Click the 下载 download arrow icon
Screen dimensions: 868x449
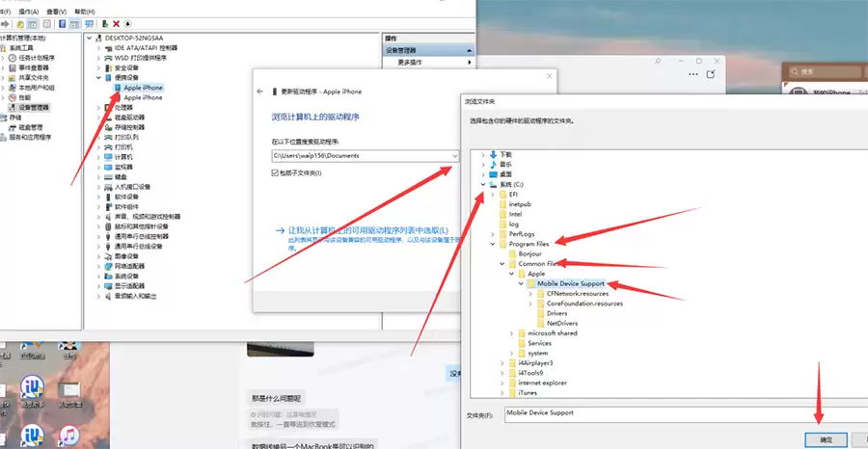point(493,155)
